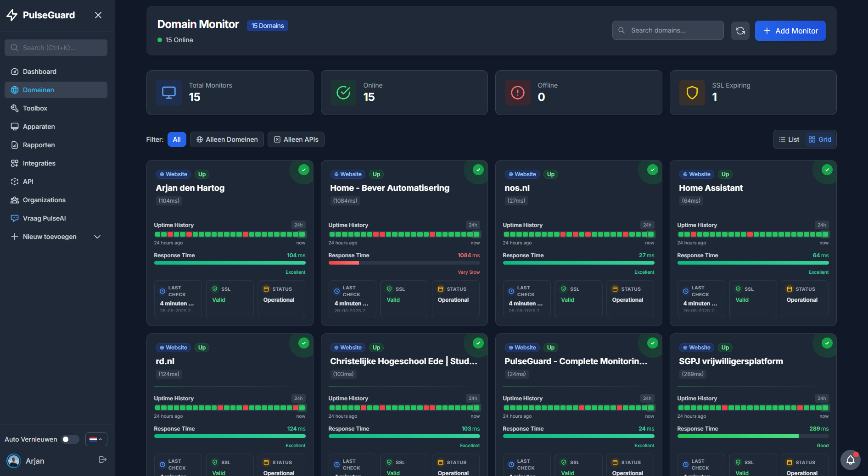Click the green check badge on Home Assistant card
Image resolution: width=868 pixels, height=476 pixels.
click(827, 170)
